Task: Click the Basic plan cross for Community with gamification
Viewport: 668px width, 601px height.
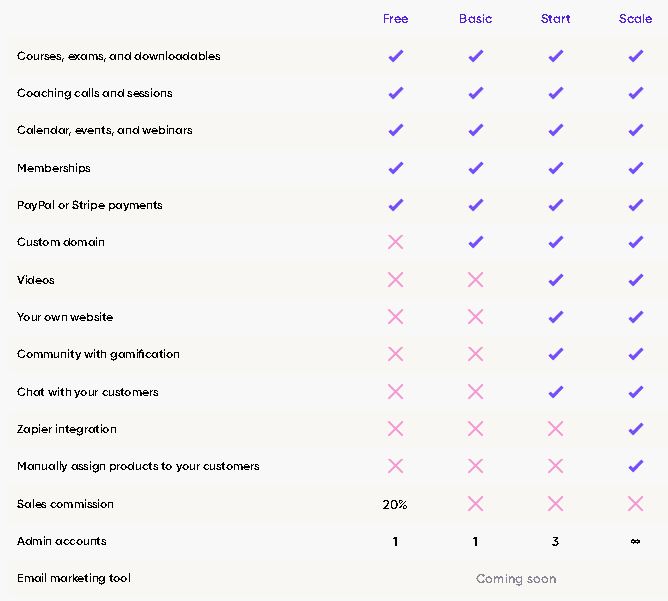Action: (x=475, y=354)
